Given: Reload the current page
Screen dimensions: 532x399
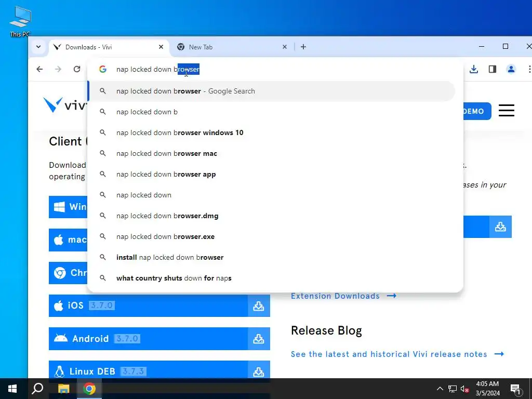Looking at the screenshot, I should pyautogui.click(x=77, y=69).
